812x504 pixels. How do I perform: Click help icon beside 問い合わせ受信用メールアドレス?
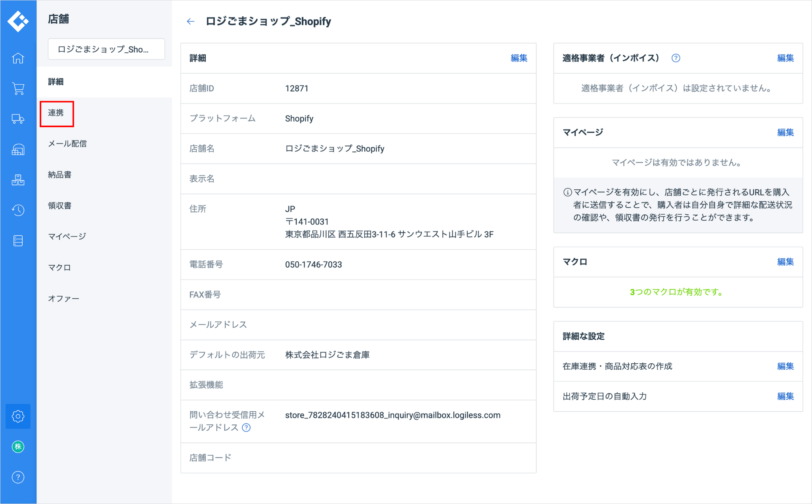tap(246, 428)
